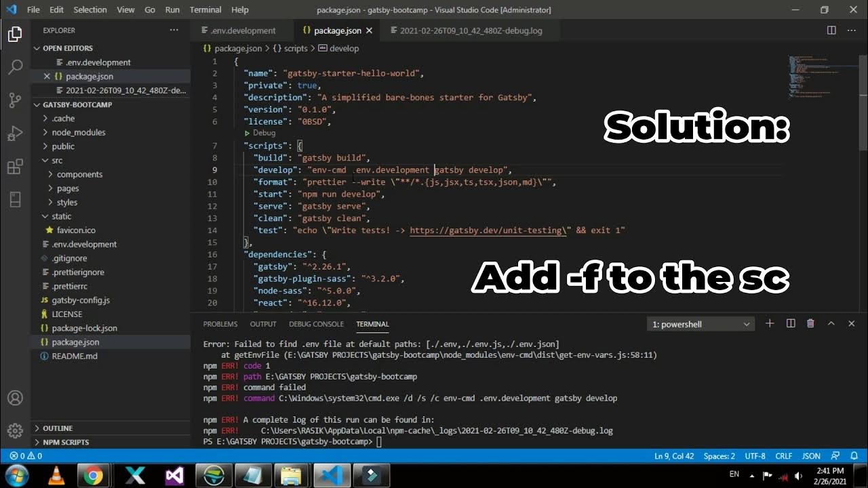The width and height of the screenshot is (868, 488).
Task: Change end of line sequence CRLF
Action: (784, 456)
